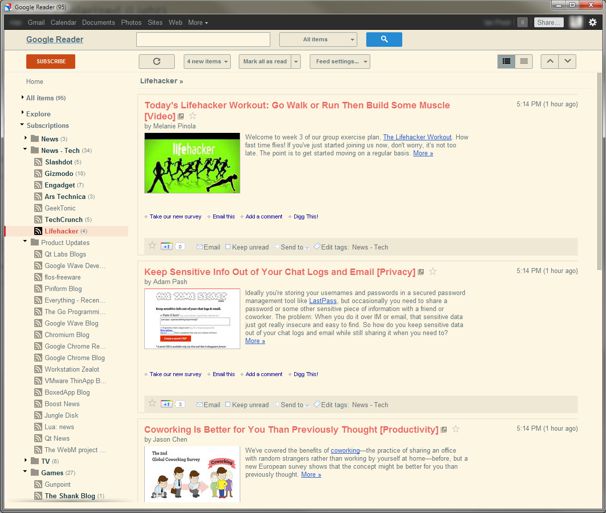Screen dimensions: 606x513
Task: Open Sites in top bar
Action: [155, 22]
